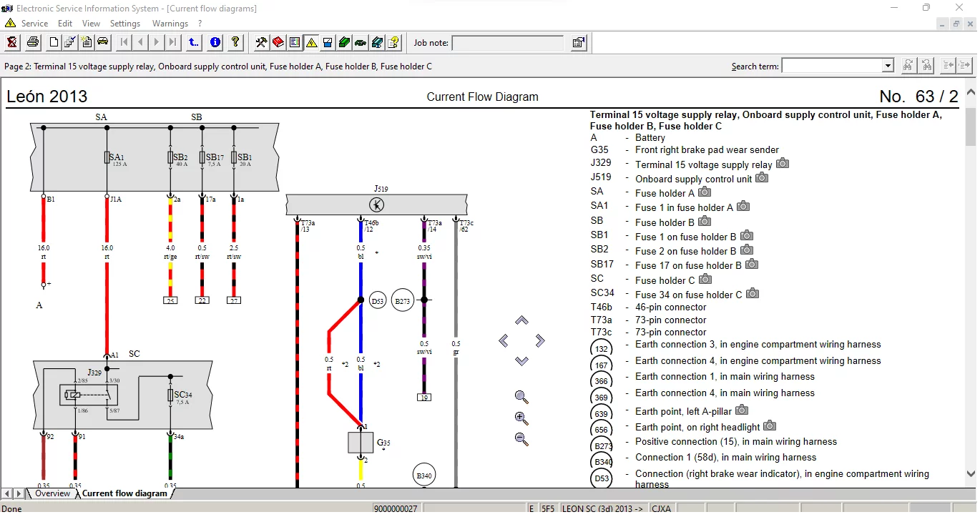Click the red book icon

[x=278, y=43]
